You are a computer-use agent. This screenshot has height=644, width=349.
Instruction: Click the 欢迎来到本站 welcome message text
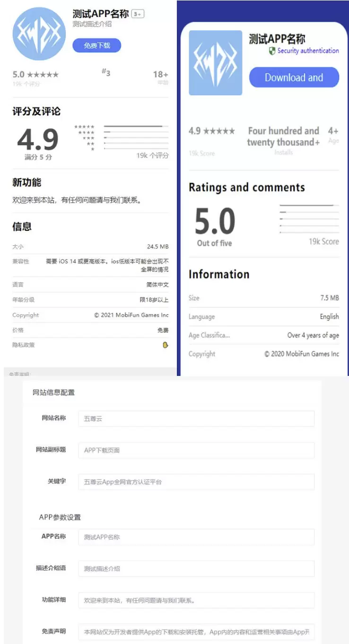77,200
